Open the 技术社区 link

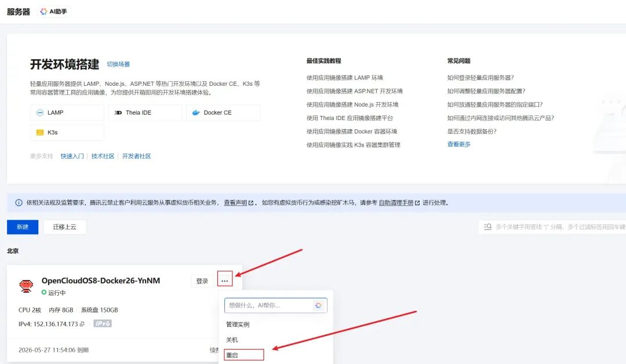[x=103, y=156]
